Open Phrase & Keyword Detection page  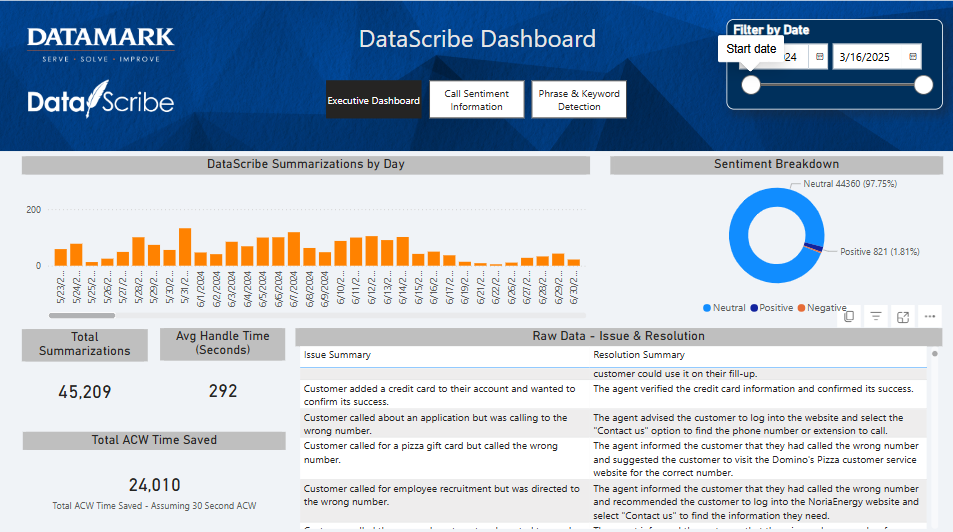579,100
